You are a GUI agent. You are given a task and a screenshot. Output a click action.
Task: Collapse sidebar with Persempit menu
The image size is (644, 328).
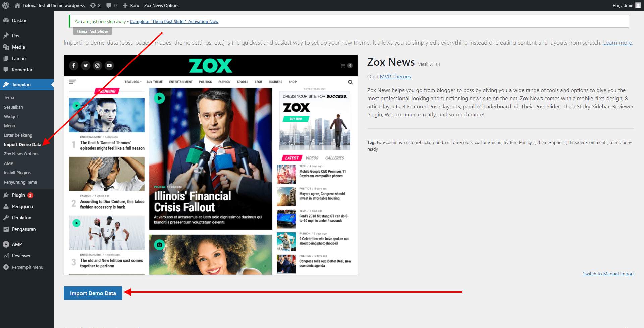(x=28, y=267)
